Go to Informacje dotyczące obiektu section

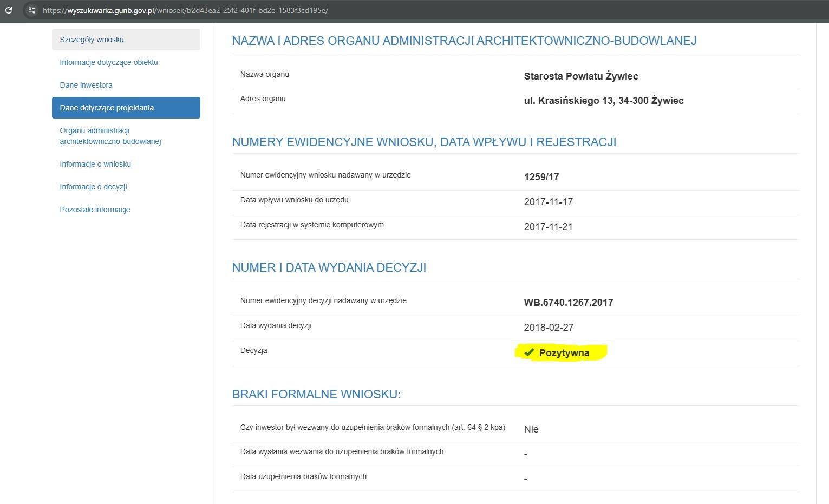point(109,62)
